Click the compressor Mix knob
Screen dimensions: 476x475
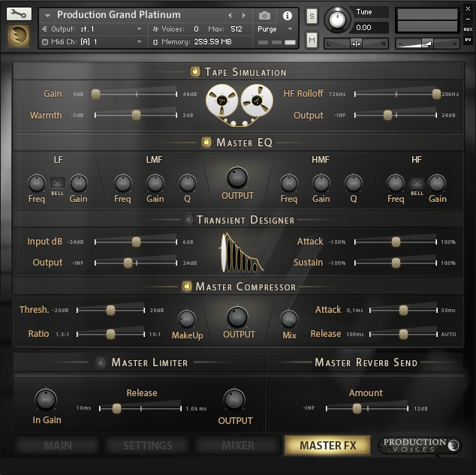click(x=289, y=319)
